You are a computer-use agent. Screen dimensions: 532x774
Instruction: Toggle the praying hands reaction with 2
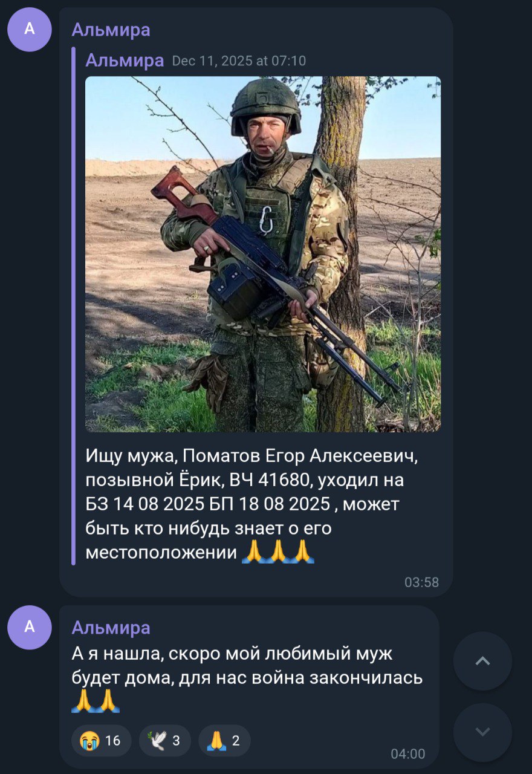pyautogui.click(x=224, y=740)
